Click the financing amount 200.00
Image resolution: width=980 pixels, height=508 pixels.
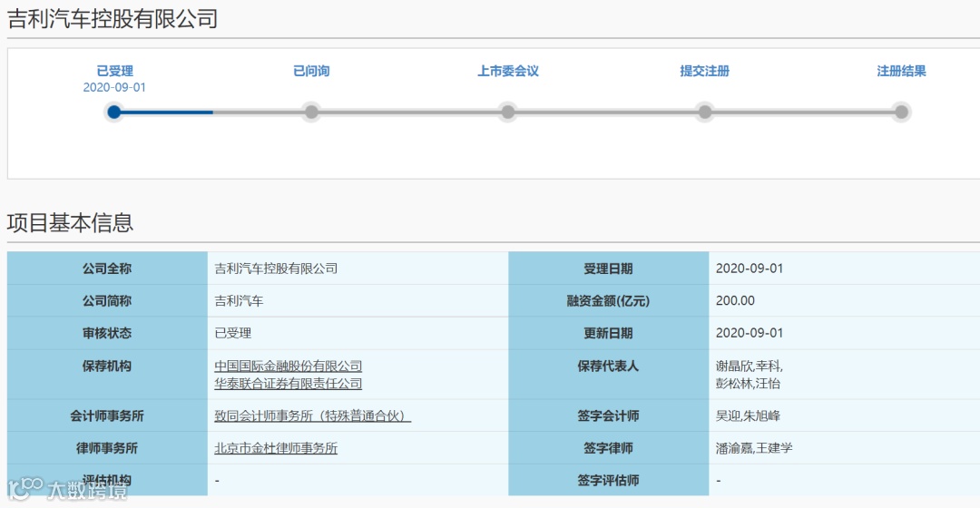(735, 301)
